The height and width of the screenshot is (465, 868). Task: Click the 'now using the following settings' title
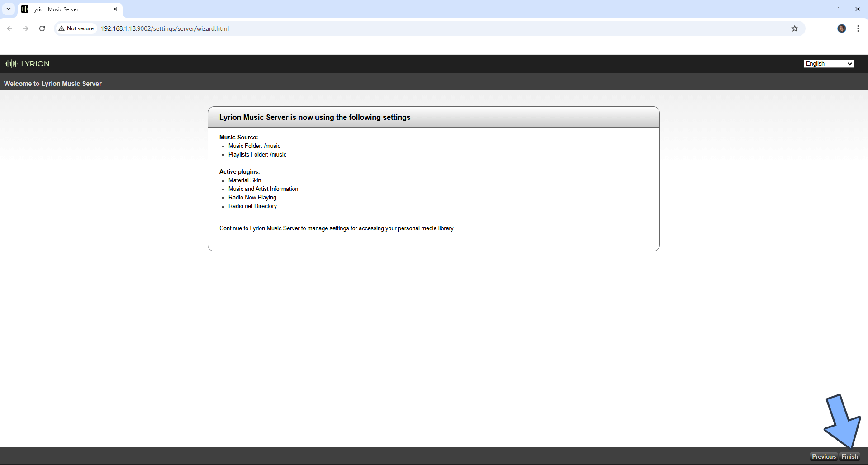click(315, 117)
